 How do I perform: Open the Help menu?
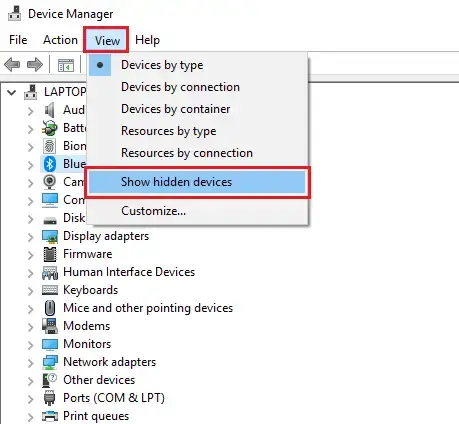147,40
